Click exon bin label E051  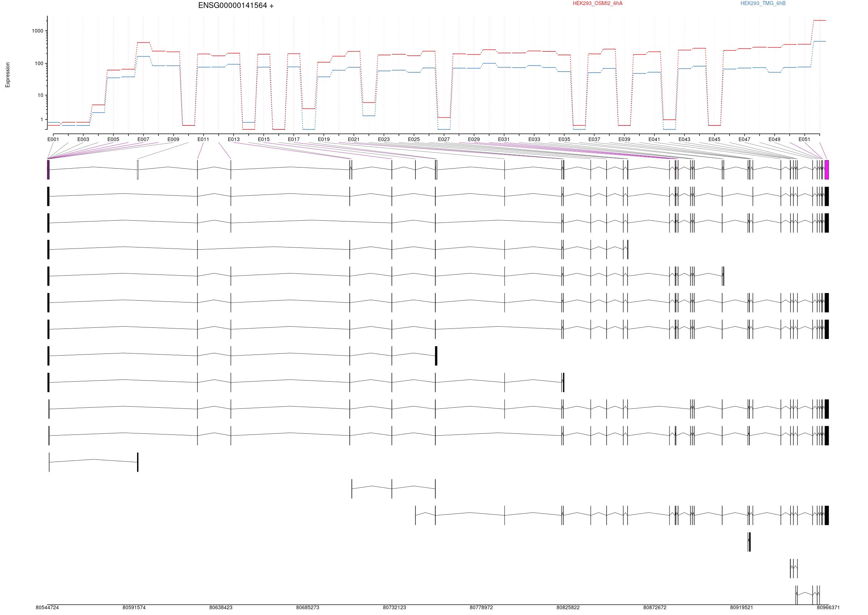coord(804,139)
